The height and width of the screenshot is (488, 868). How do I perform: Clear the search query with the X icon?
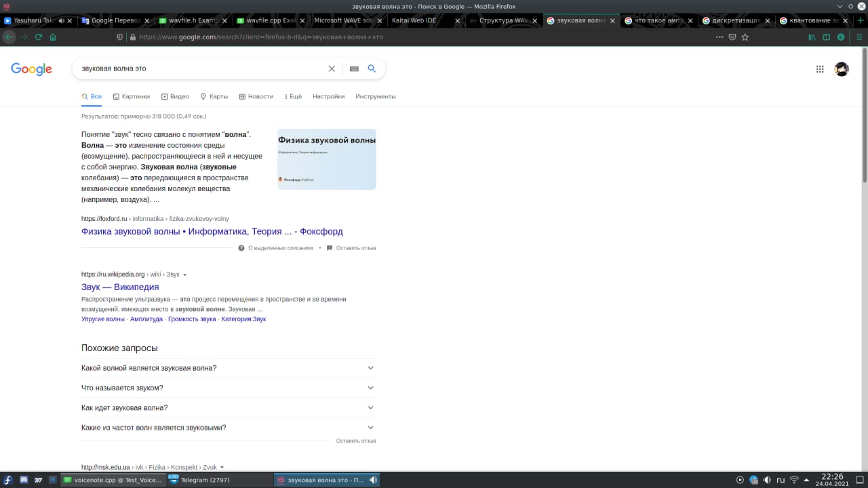tap(332, 68)
